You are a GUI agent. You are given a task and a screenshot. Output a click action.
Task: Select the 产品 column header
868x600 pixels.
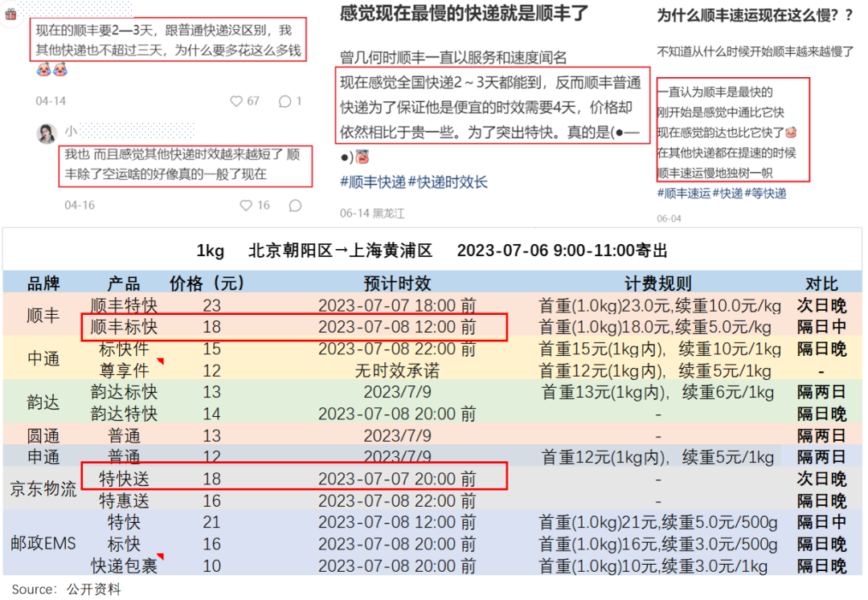(x=124, y=284)
